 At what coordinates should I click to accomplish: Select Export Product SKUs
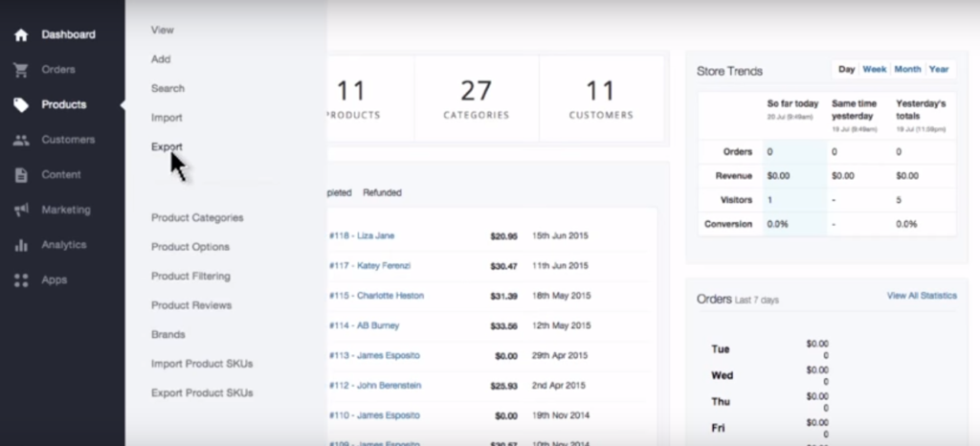(x=202, y=393)
